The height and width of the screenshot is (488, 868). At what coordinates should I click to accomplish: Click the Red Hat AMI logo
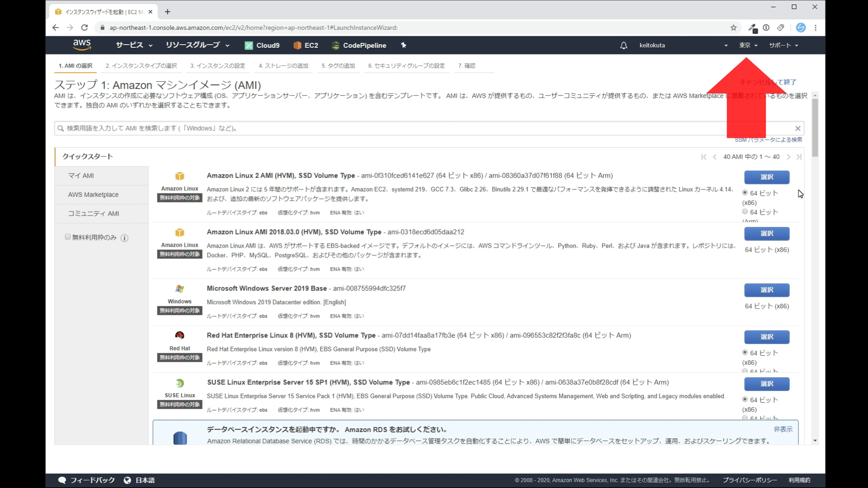tap(179, 335)
